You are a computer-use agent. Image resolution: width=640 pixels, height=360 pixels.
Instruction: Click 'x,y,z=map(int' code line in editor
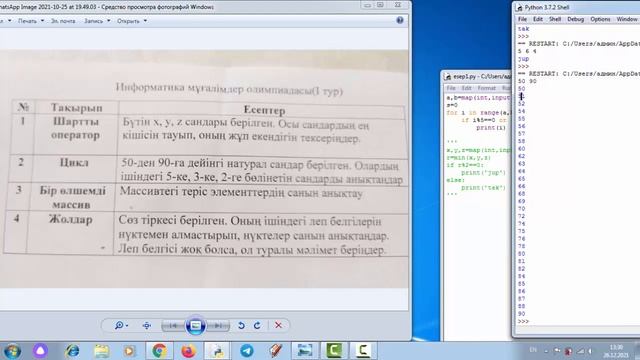coord(478,150)
